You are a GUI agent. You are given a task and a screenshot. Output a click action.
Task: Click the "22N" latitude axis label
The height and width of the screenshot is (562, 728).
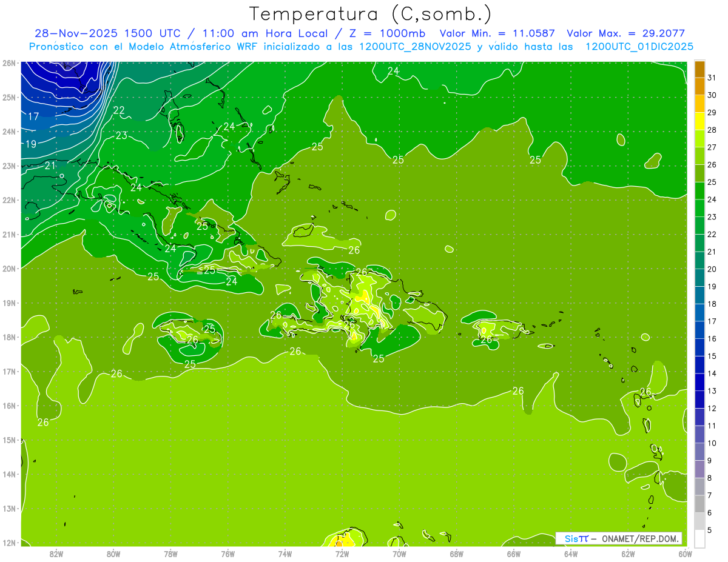coord(8,200)
